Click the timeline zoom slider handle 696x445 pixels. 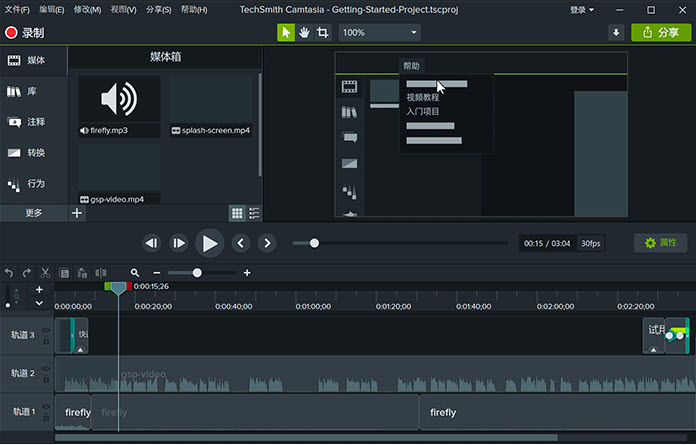coord(197,273)
